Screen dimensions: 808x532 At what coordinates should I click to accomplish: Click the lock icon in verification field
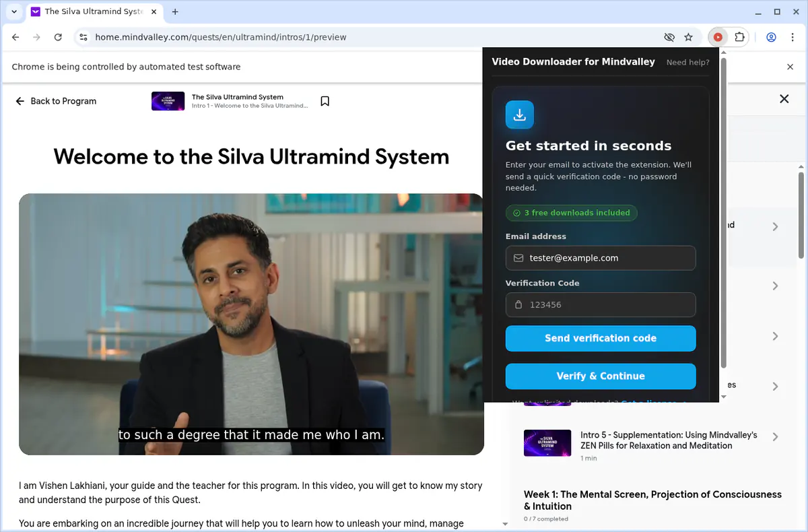coord(518,305)
